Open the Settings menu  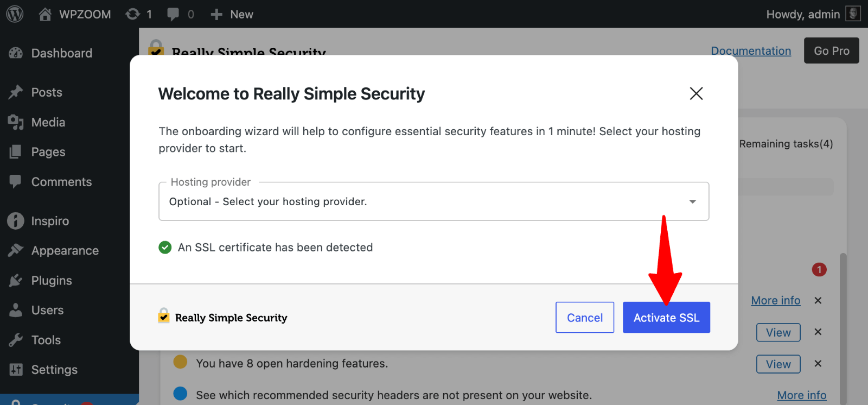click(54, 370)
